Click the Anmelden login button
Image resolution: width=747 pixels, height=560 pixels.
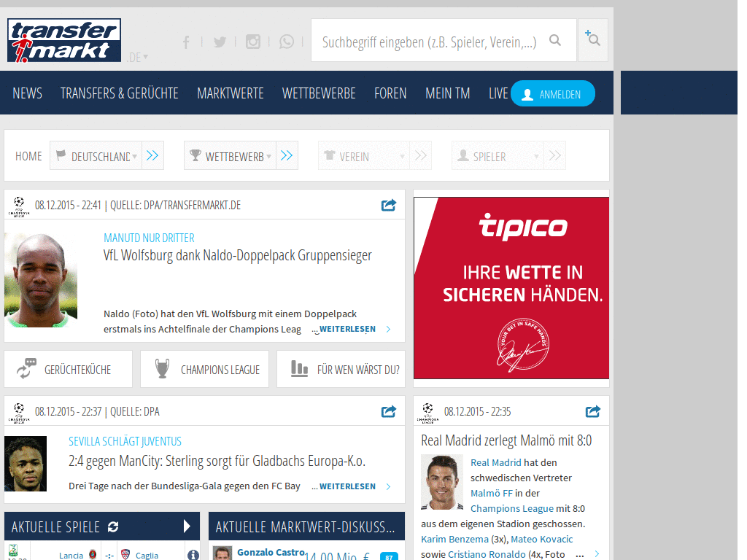pos(553,93)
